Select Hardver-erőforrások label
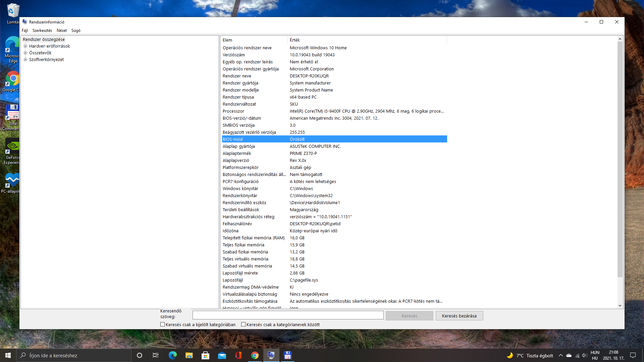 [50, 46]
